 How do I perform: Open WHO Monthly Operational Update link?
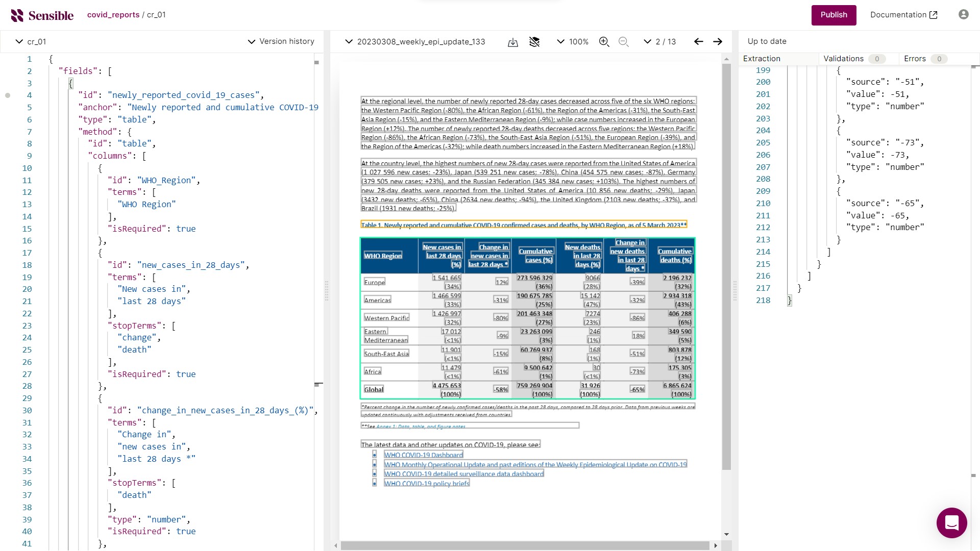coord(535,464)
